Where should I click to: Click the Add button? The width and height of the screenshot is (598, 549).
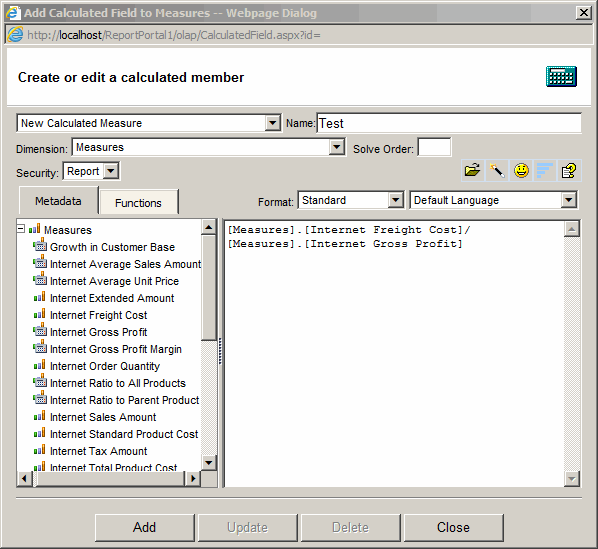point(145,528)
